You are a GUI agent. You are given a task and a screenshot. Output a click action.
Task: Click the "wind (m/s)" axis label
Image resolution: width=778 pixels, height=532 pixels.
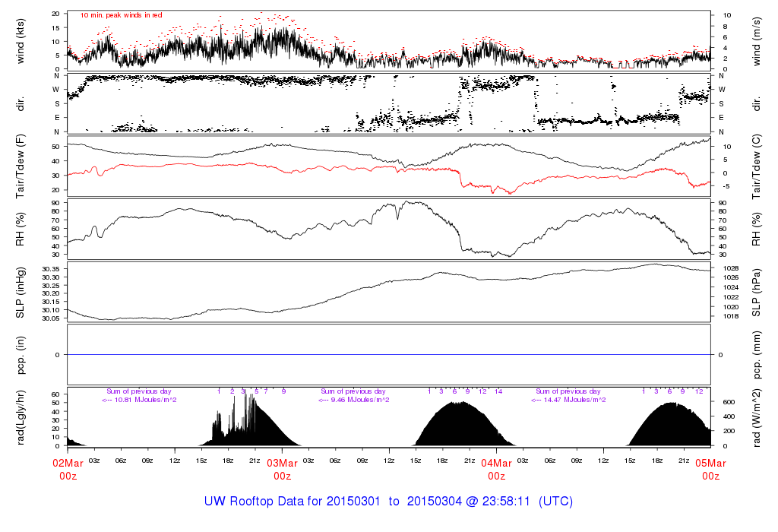[757, 40]
